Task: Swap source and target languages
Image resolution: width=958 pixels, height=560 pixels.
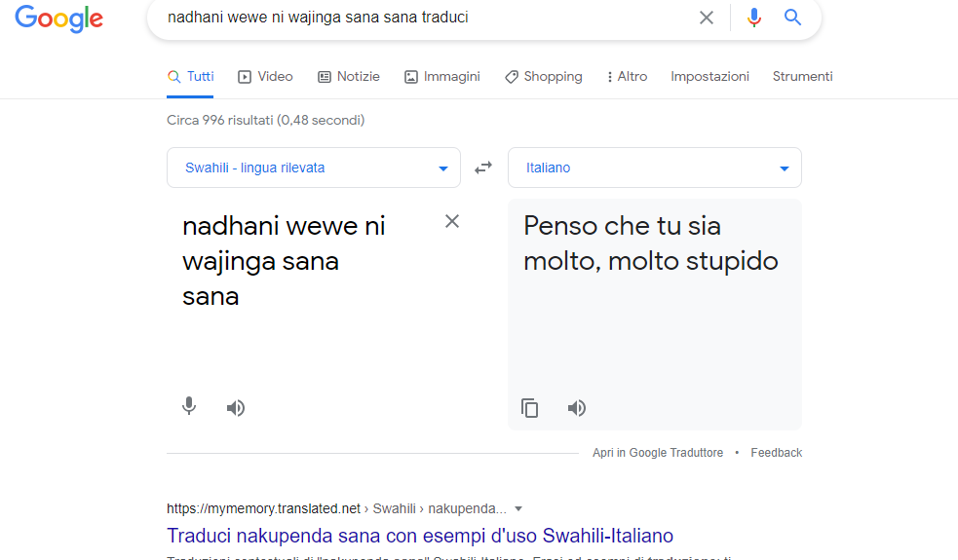Action: coord(483,168)
